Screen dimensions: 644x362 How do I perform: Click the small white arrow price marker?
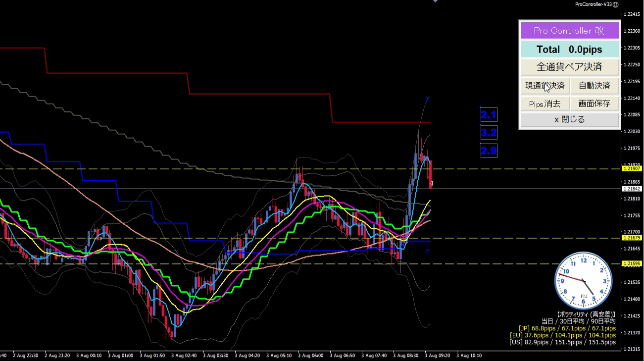(431, 184)
